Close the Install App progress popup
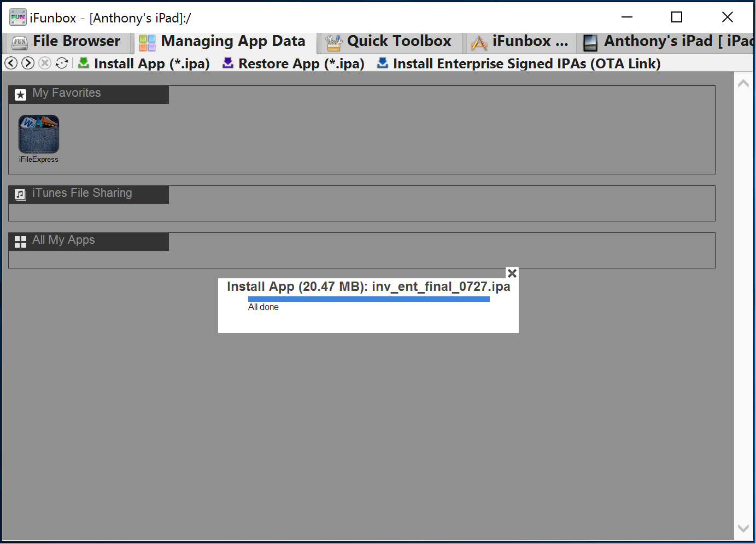 tap(512, 273)
